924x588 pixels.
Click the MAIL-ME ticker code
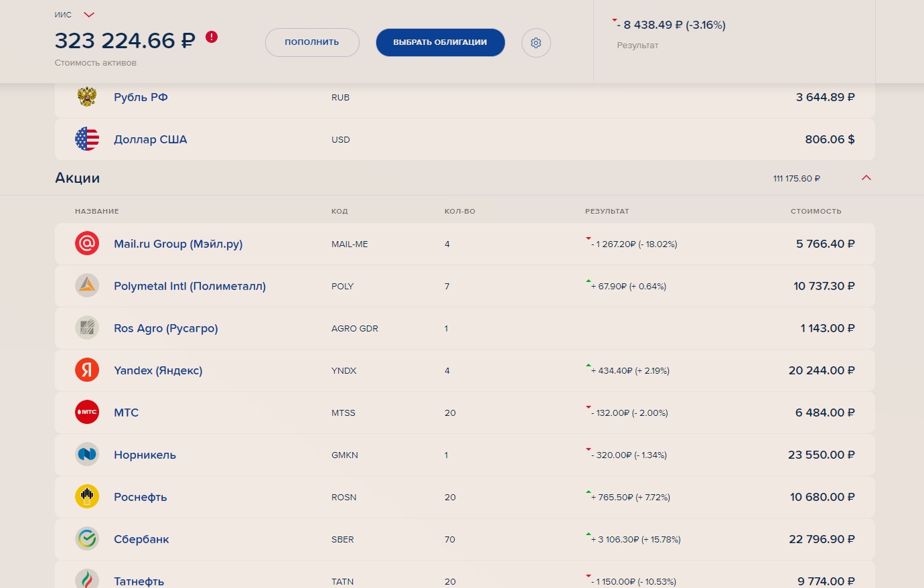[x=350, y=244]
